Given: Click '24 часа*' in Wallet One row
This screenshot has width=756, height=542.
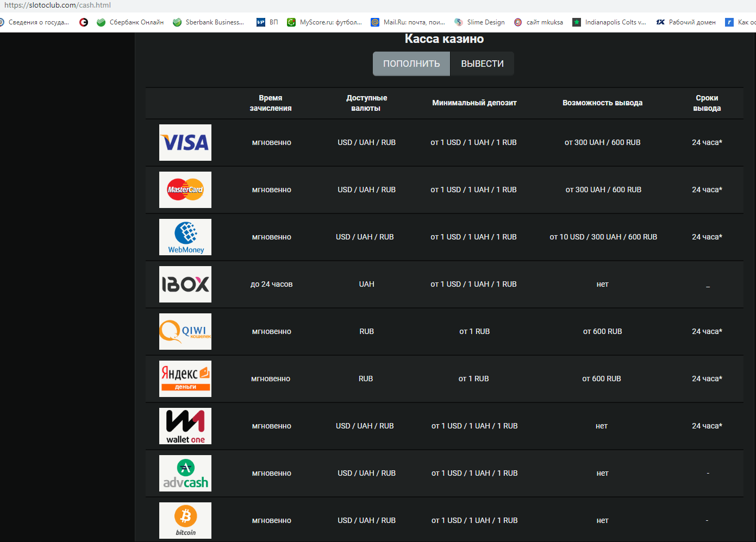Looking at the screenshot, I should [x=707, y=426].
